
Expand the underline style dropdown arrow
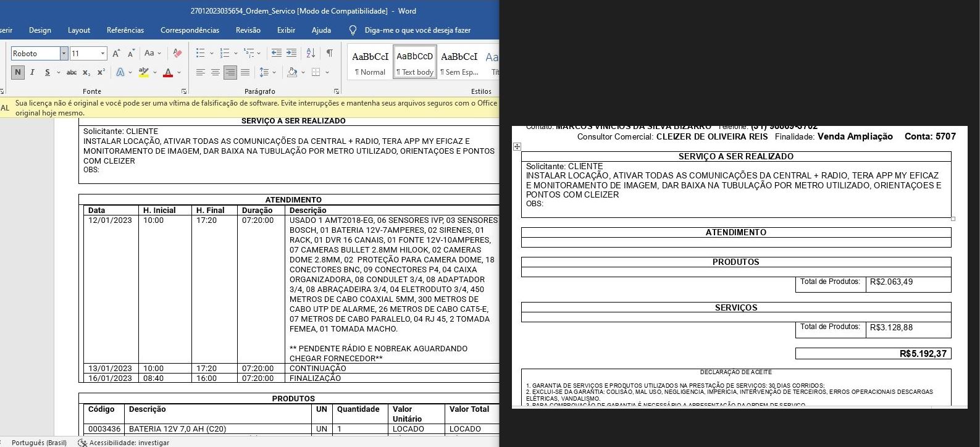[58, 72]
